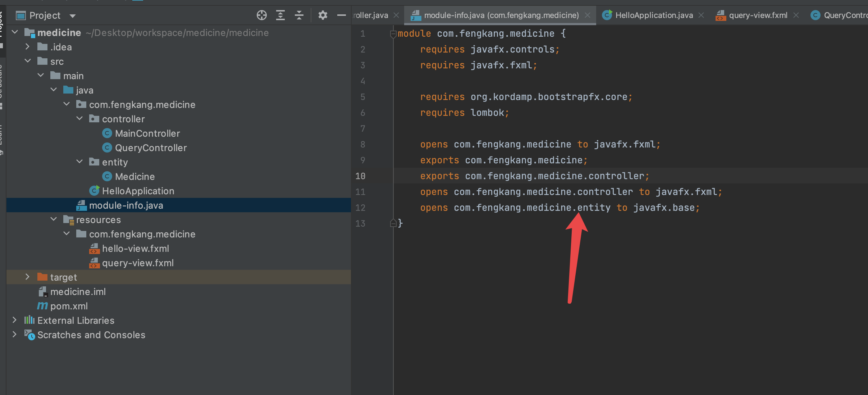Collapse the entity package

pyautogui.click(x=80, y=162)
